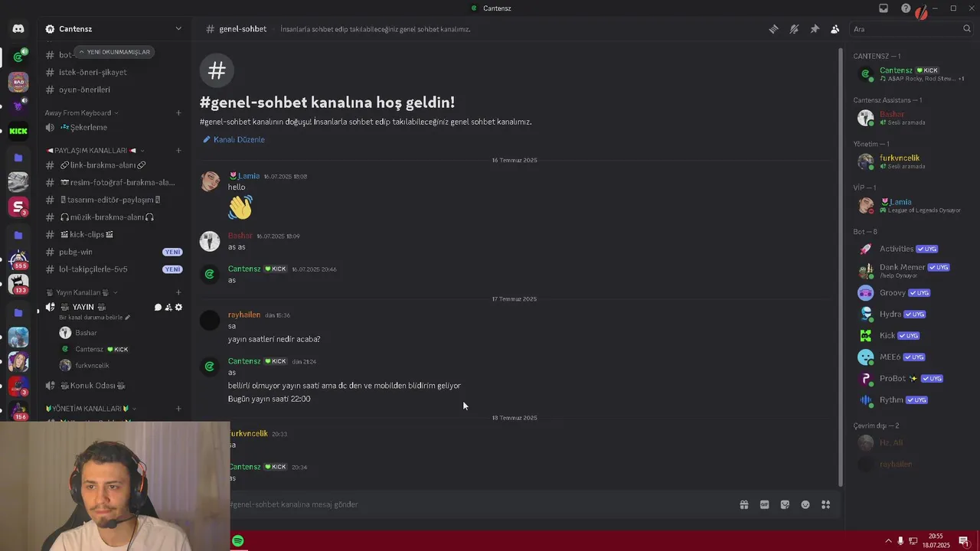This screenshot has width=980, height=551.
Task: Open the GIF picker
Action: [764, 504]
